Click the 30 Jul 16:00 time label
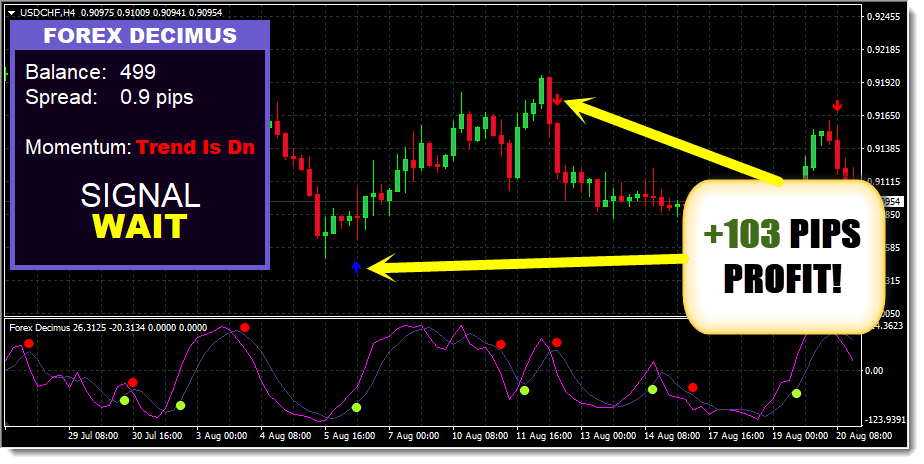This screenshot has width=924, height=464. pos(157,436)
